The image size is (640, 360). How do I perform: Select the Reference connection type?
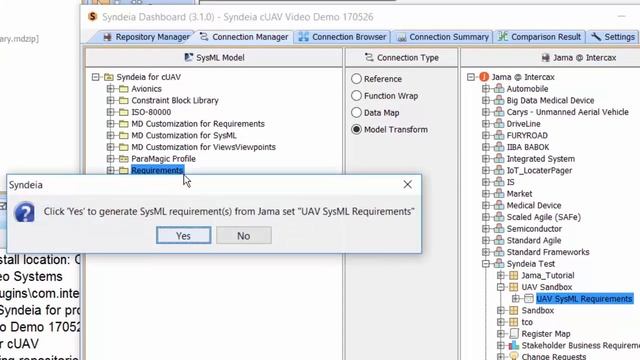coord(356,79)
